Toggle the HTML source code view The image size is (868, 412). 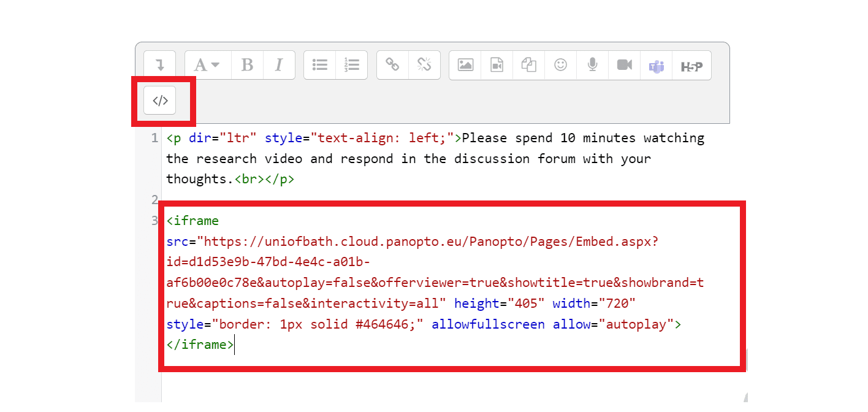point(160,101)
